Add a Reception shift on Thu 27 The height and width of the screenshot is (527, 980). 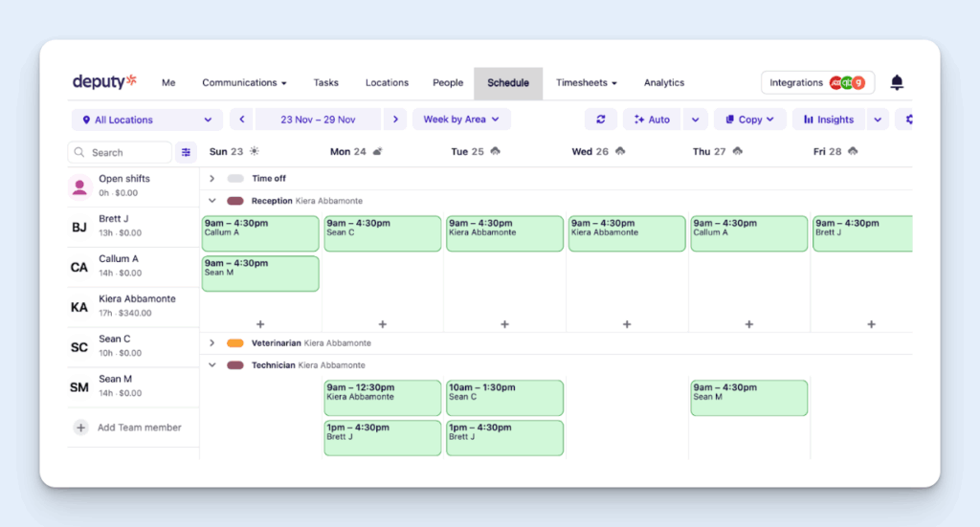(748, 324)
